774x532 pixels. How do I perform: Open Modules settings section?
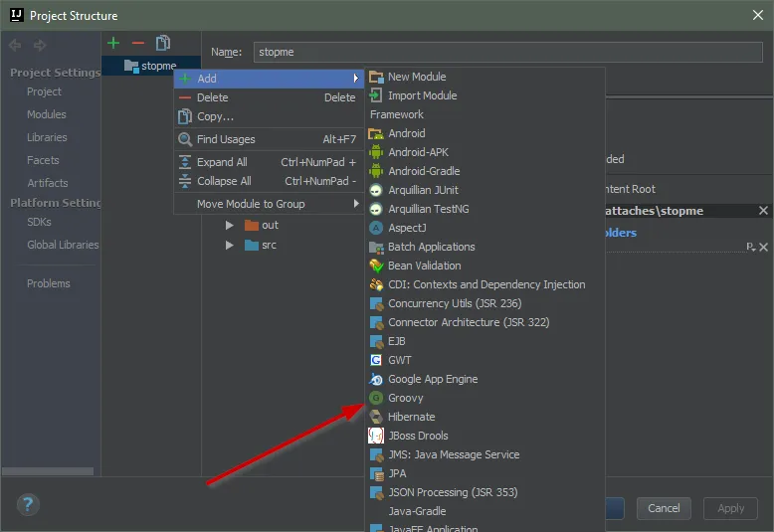click(47, 114)
